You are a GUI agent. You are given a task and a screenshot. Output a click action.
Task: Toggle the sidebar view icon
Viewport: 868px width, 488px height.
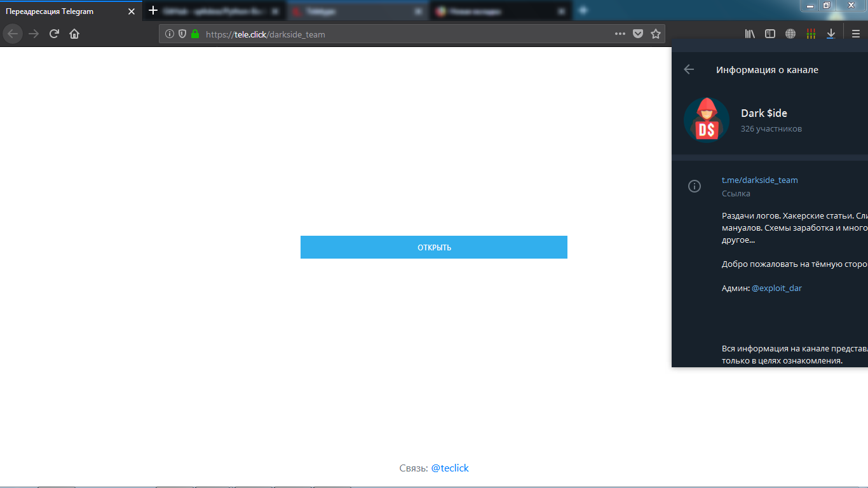tap(770, 34)
